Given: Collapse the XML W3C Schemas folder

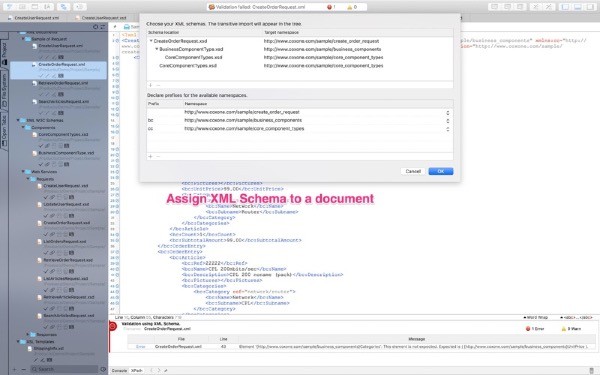Looking at the screenshot, I should pos(18,120).
